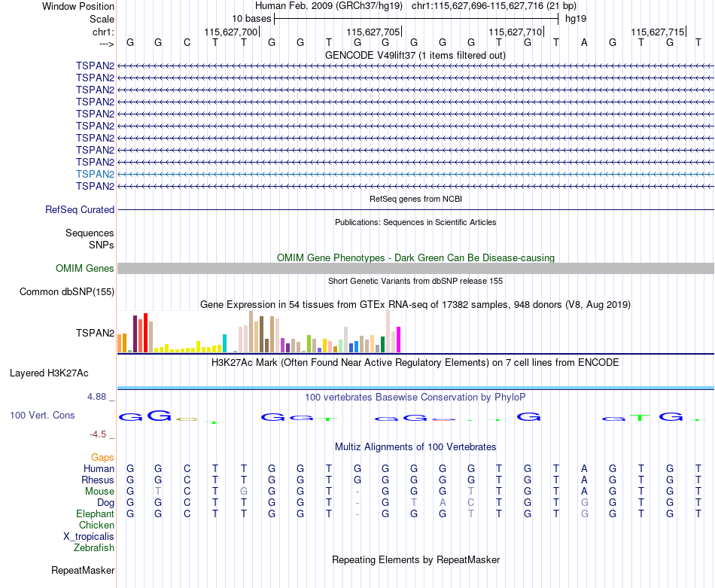Click the Multiz Alignments of 100 Vertebrates title
Image resolution: width=715 pixels, height=588 pixels.
(x=415, y=447)
